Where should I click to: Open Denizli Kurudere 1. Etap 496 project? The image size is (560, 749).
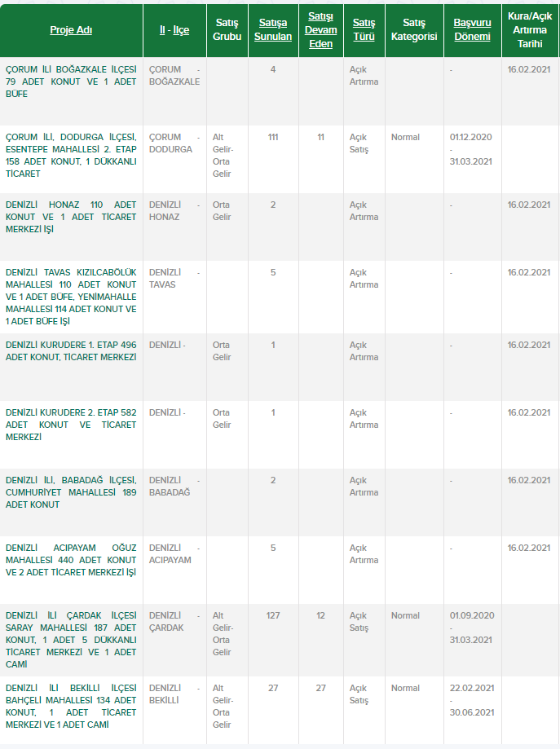point(71,350)
